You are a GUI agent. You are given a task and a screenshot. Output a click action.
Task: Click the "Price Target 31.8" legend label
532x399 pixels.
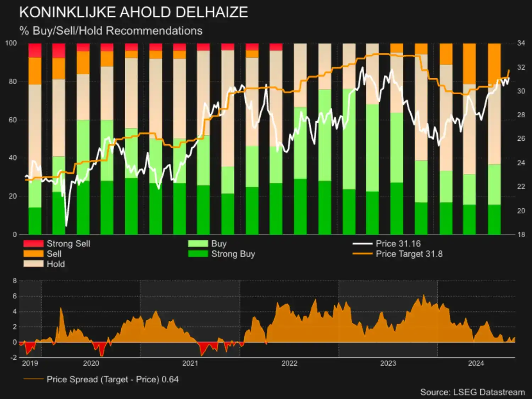tap(409, 254)
